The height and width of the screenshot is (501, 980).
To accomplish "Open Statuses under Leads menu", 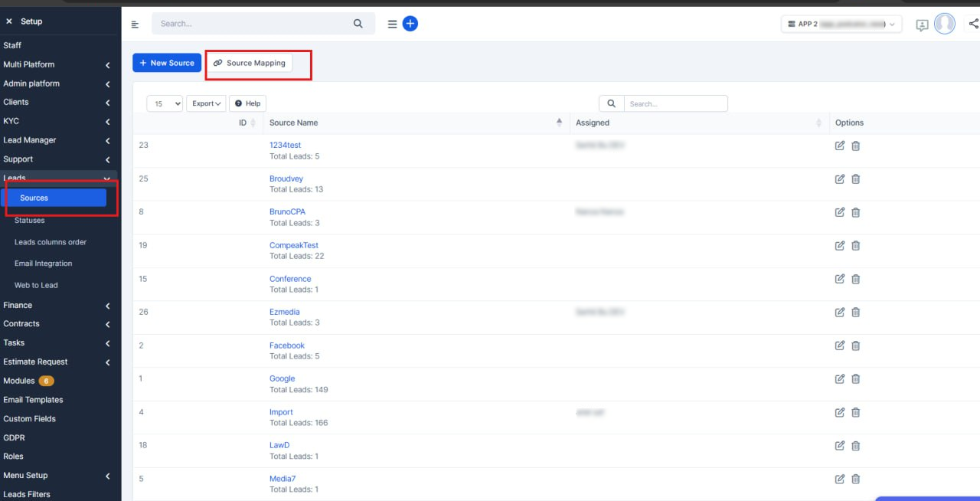I will coord(30,221).
